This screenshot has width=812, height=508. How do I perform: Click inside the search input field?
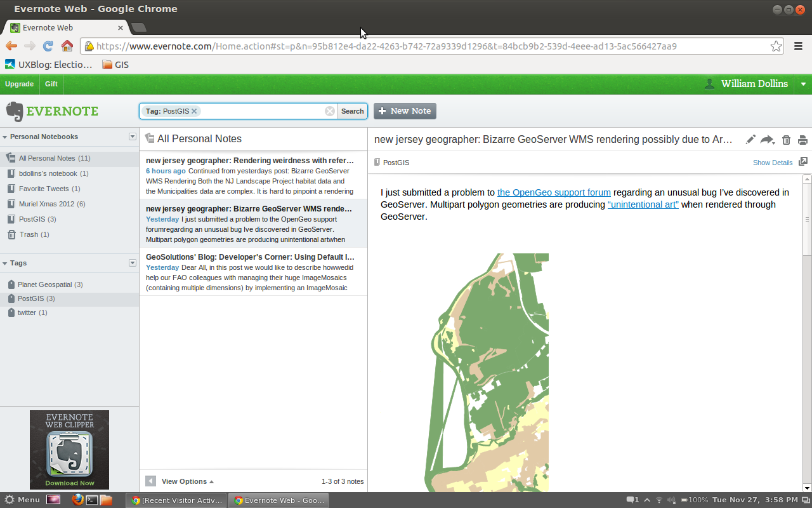click(261, 111)
